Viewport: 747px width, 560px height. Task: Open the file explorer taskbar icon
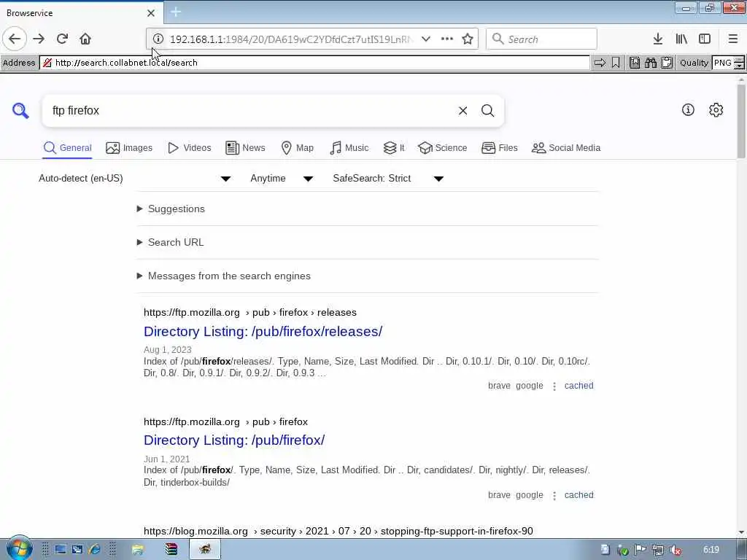(138, 550)
